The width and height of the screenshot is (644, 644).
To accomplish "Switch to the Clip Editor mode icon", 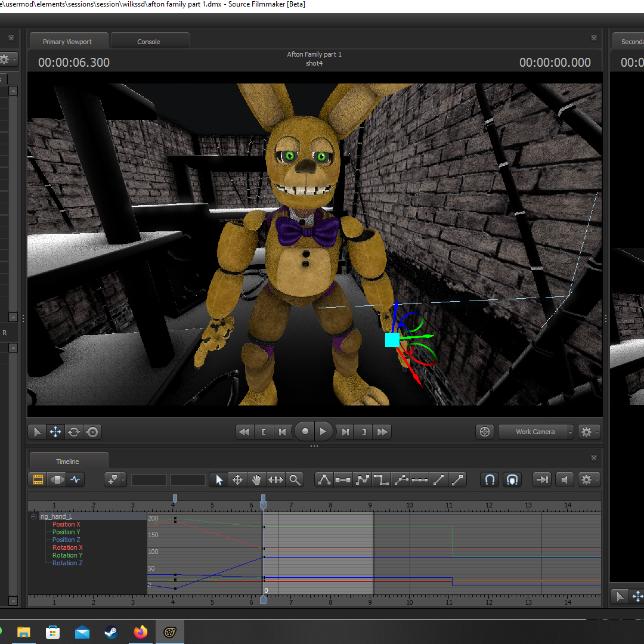I will [38, 479].
